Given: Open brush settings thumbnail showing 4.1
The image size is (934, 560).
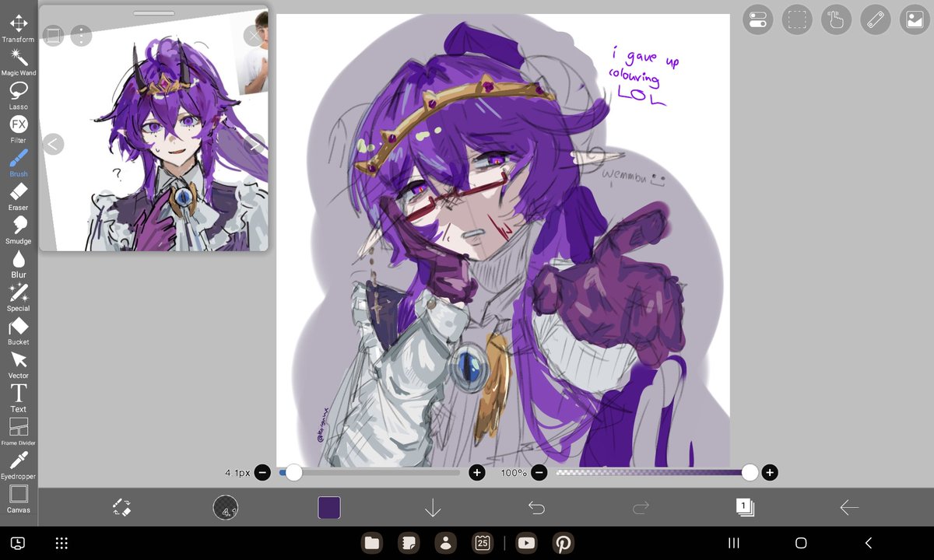Looking at the screenshot, I should (x=225, y=508).
